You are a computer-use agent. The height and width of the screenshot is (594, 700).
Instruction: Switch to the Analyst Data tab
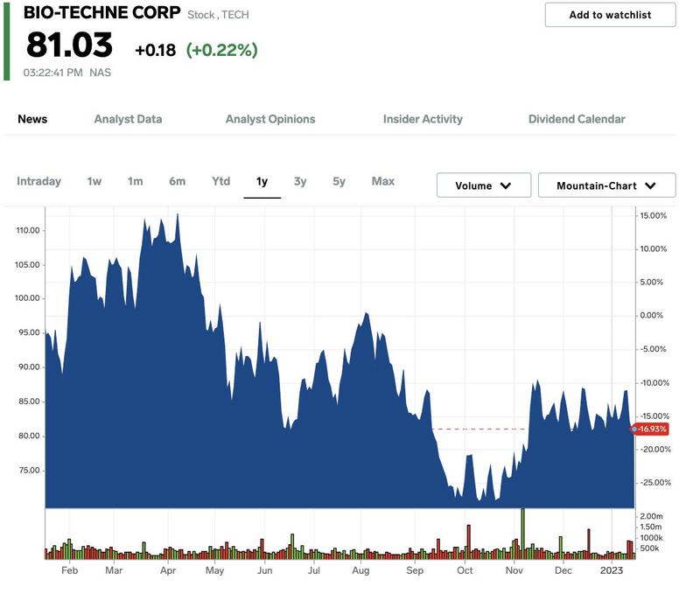128,119
